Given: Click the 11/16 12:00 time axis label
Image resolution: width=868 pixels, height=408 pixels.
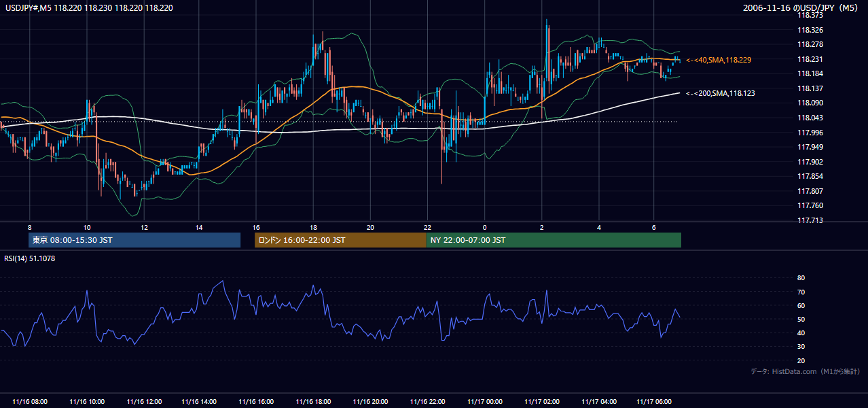Looking at the screenshot, I should click(x=143, y=403).
